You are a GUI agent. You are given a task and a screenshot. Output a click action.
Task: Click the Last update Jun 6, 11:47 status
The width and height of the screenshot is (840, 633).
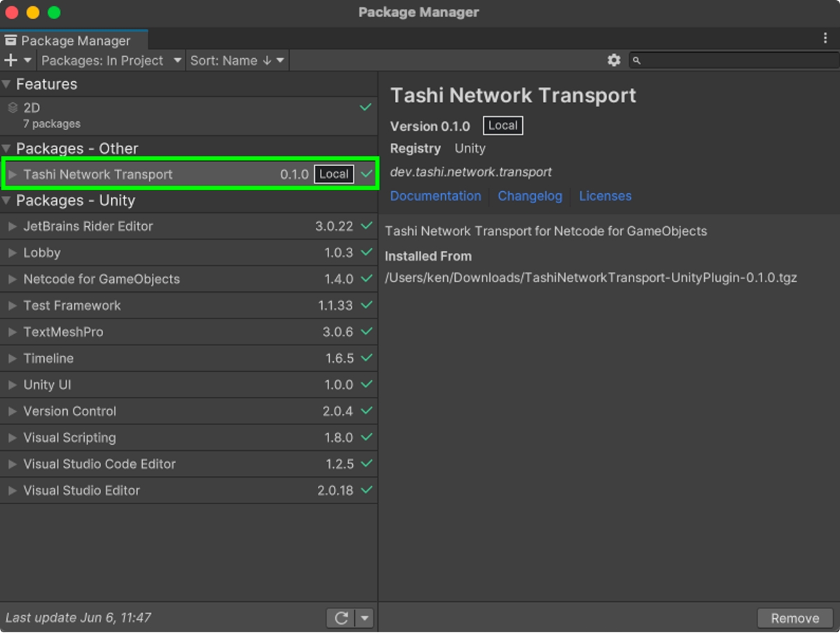point(78,618)
